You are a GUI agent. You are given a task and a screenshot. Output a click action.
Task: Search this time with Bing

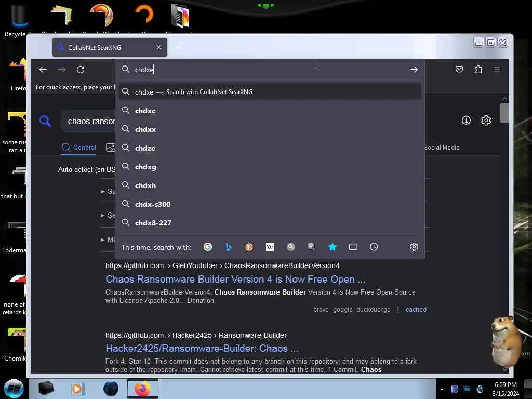229,247
